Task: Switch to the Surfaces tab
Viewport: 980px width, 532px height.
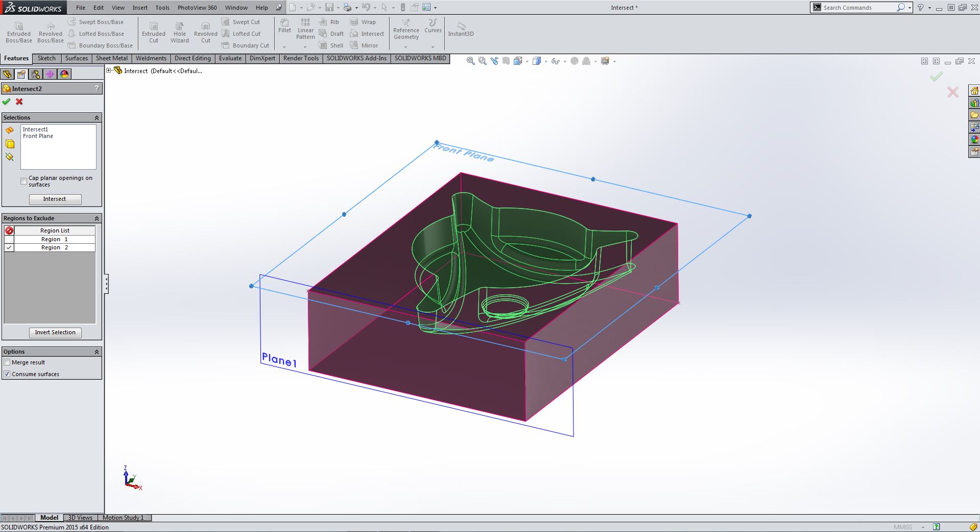Action: [76, 58]
